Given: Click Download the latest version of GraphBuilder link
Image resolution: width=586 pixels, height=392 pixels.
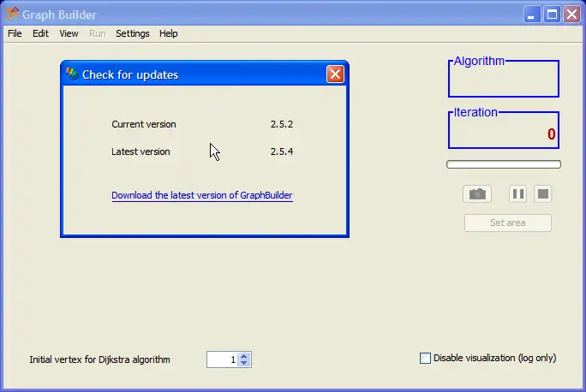Looking at the screenshot, I should [x=202, y=195].
